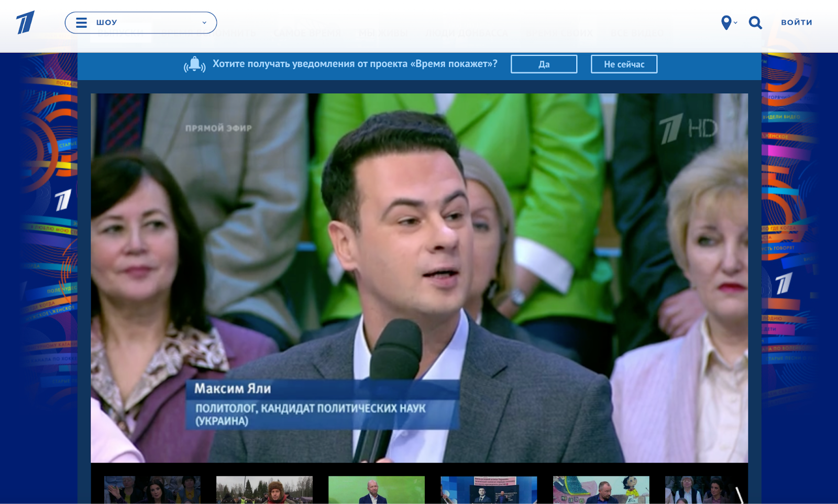
Task: Click the 'Хотите получать уведомления' prompt text
Action: click(355, 64)
